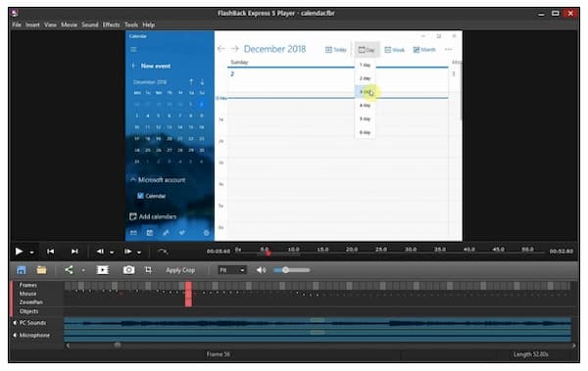Screen dimensions: 588x371
Task: Toggle the Microphone track speaker
Action: tap(15, 335)
